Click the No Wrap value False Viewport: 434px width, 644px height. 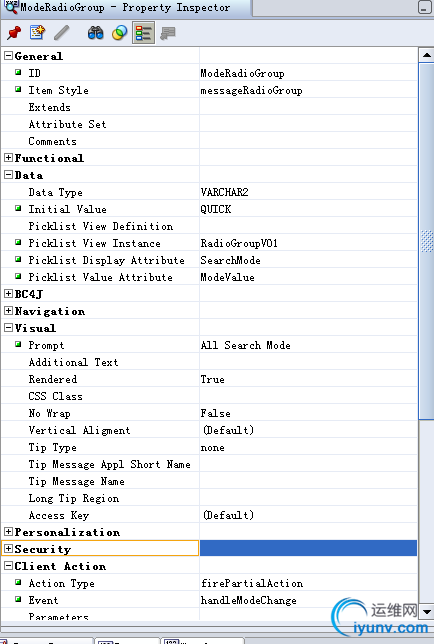[x=215, y=413]
